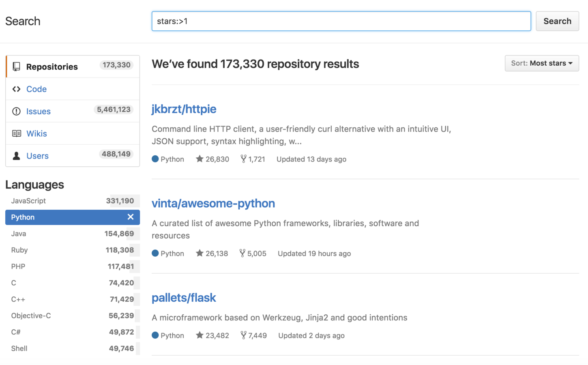Filter results by PHP language
Viewport: 588px width, 365px height.
(x=73, y=266)
